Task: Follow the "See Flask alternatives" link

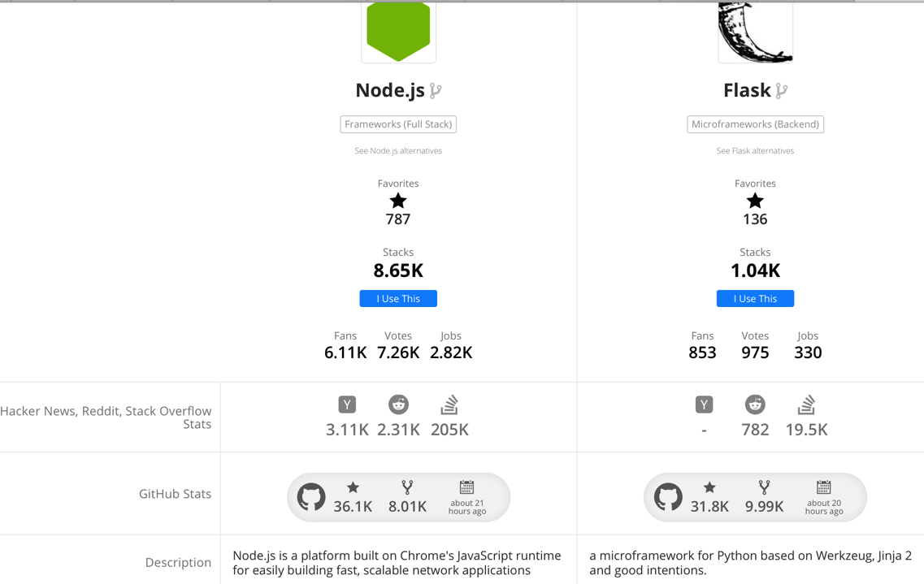Action: [755, 151]
